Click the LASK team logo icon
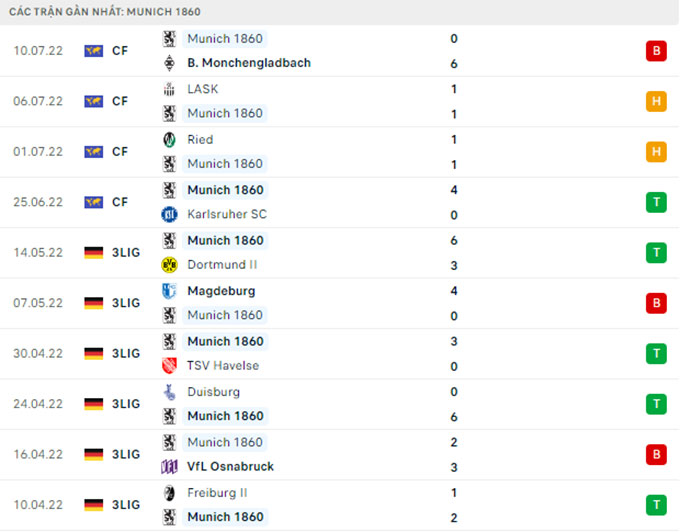Viewport: 680px width, 532px height. click(169, 89)
